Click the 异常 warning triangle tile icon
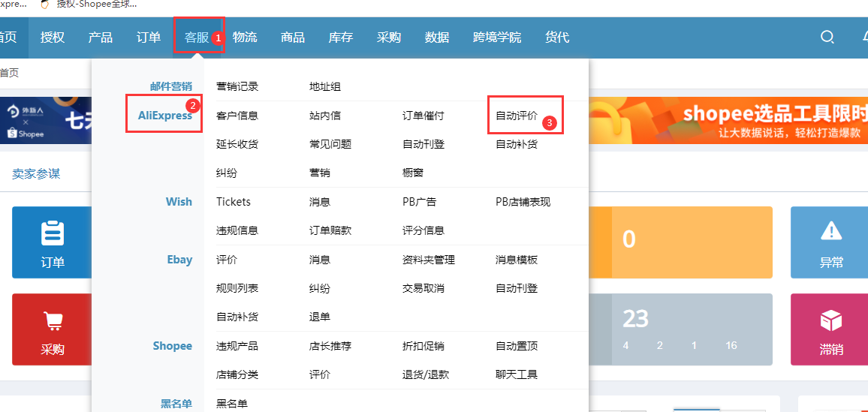 (x=831, y=230)
